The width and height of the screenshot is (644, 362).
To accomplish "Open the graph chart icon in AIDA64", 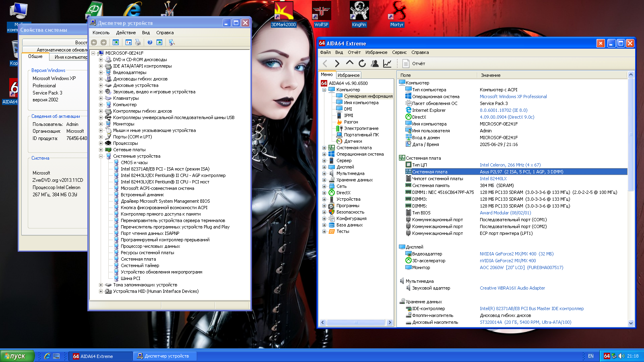I will coord(387,63).
